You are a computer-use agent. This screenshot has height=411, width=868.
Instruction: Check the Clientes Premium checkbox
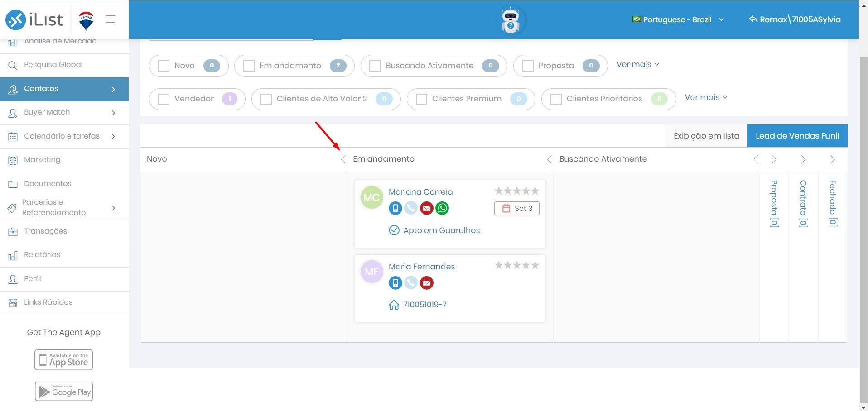click(x=421, y=99)
